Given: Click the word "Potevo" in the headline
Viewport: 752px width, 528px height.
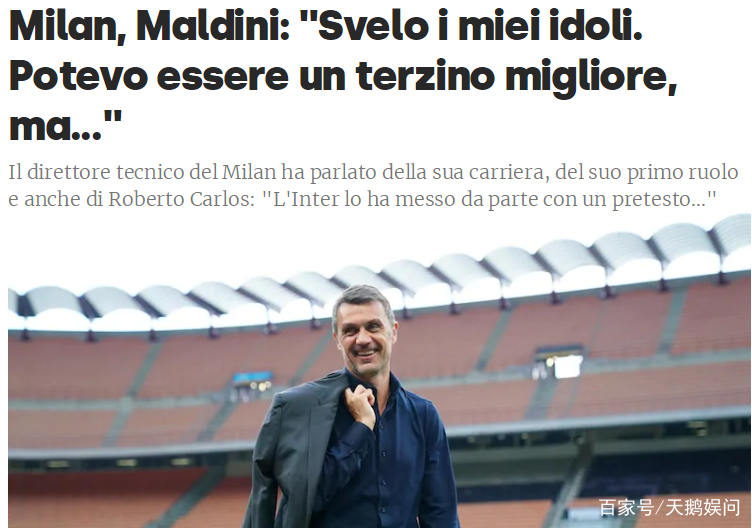Looking at the screenshot, I should [x=78, y=75].
